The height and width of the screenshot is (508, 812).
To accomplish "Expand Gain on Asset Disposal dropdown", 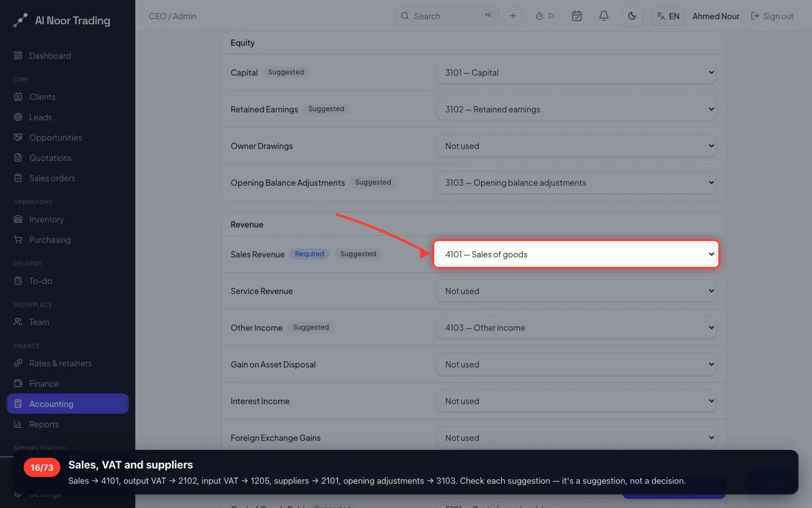I will [576, 364].
